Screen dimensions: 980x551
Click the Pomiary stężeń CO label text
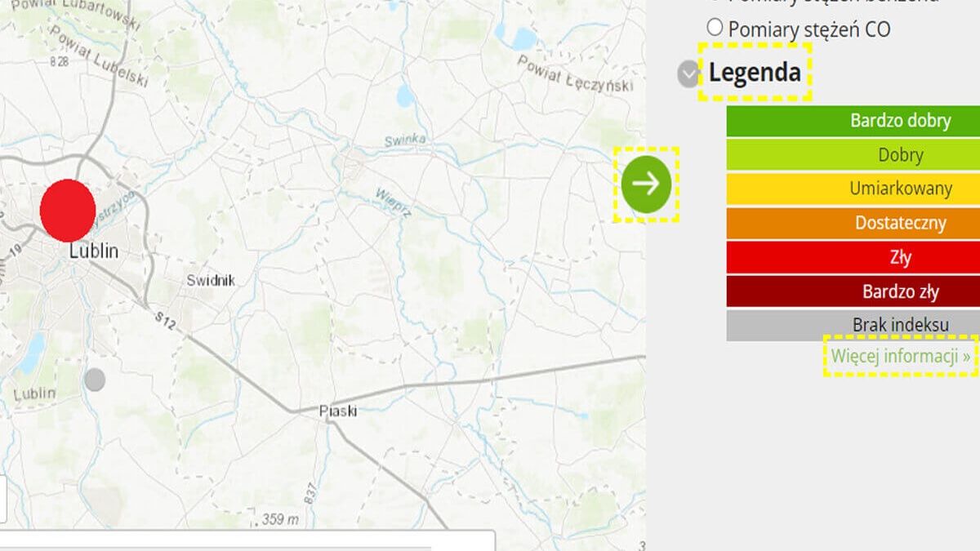(x=809, y=30)
